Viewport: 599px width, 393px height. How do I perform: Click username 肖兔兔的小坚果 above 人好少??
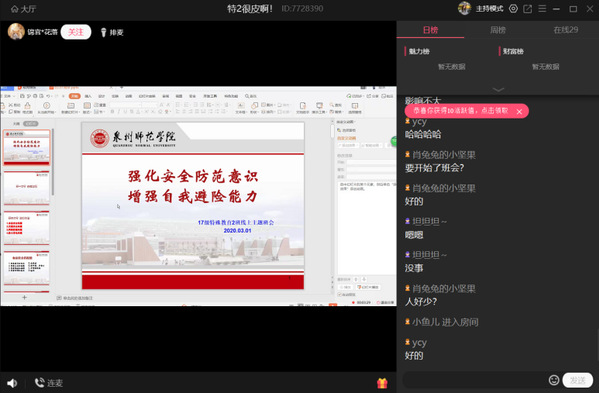point(444,288)
